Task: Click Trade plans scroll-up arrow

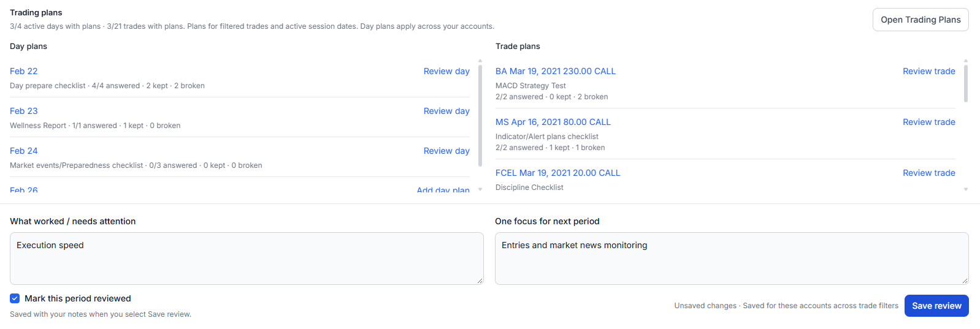Action: [966, 61]
